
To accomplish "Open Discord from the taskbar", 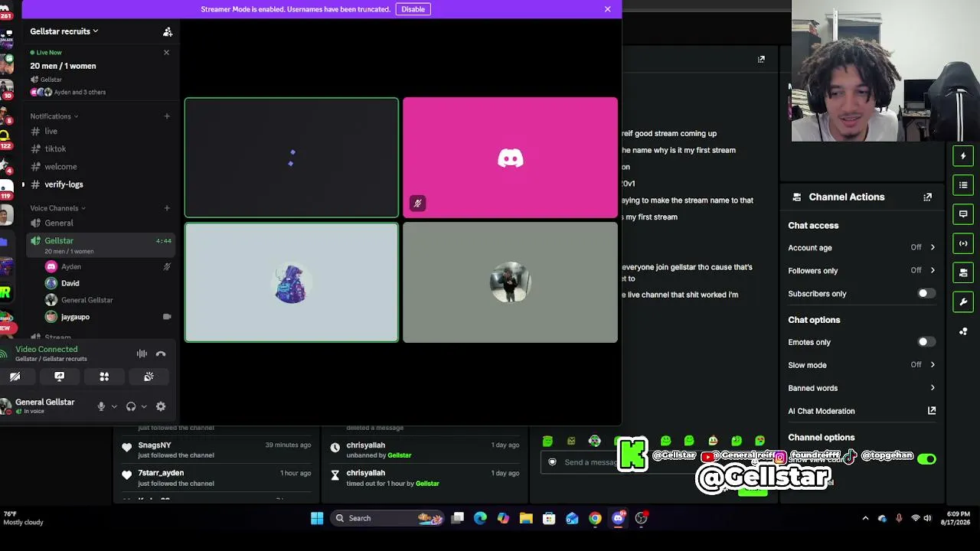I will (x=619, y=518).
